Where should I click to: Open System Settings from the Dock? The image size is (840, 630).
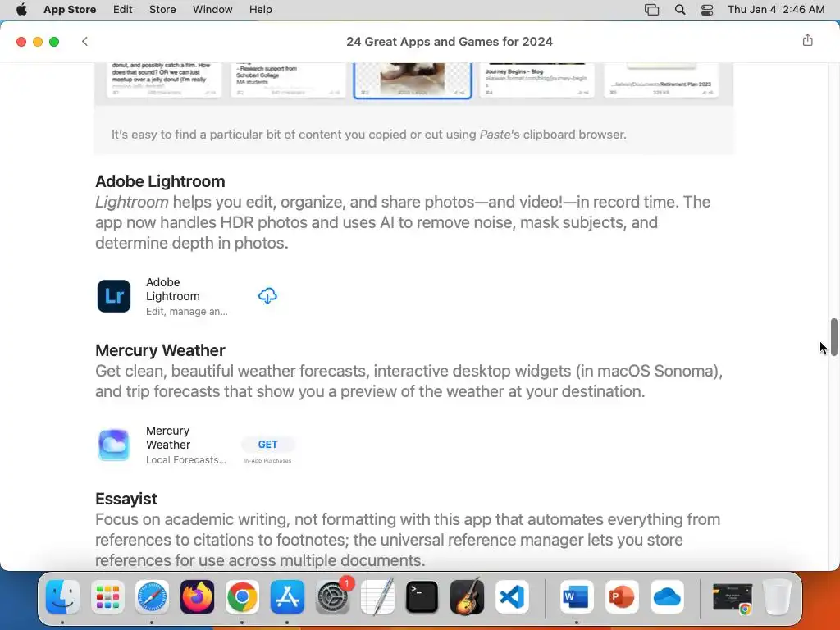pyautogui.click(x=333, y=597)
